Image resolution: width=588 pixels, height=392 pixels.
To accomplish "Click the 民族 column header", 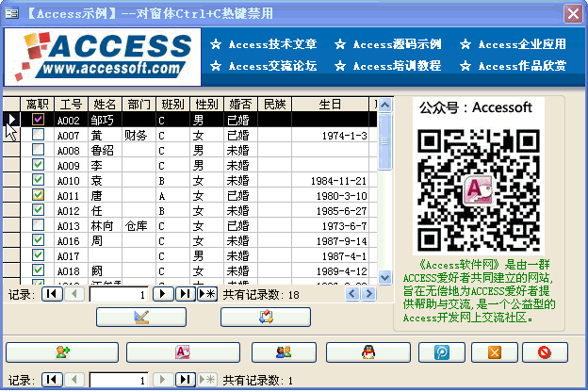I will point(275,105).
